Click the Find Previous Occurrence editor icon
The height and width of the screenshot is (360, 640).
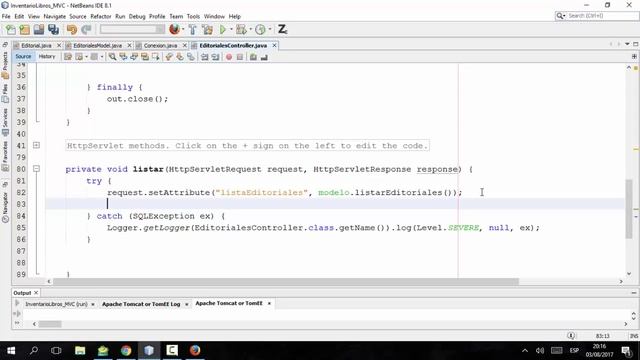click(x=123, y=57)
